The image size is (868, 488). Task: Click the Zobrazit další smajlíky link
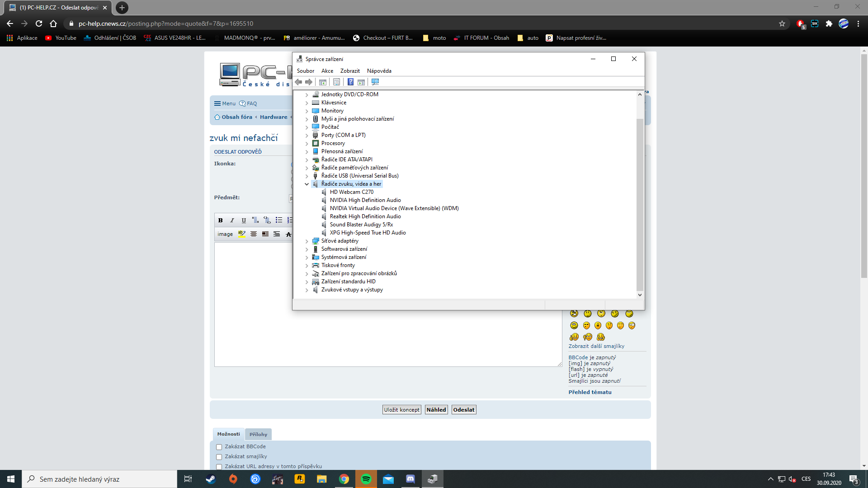(x=596, y=346)
